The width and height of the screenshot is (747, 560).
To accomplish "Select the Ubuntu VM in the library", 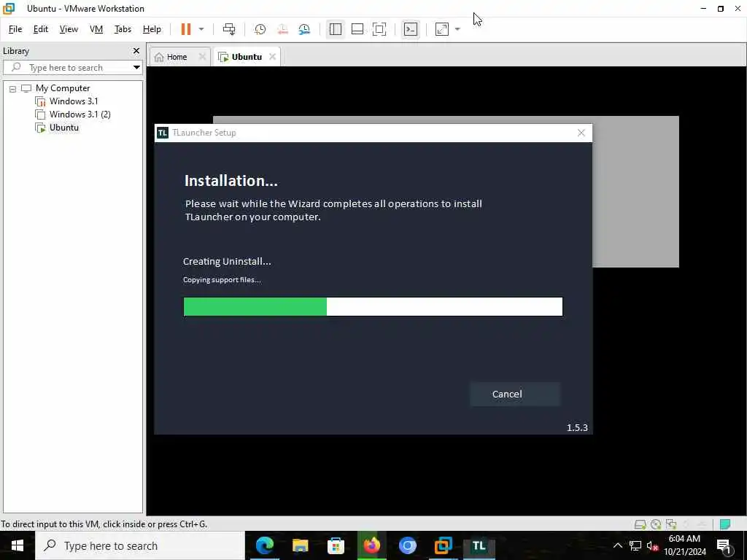I will tap(64, 128).
